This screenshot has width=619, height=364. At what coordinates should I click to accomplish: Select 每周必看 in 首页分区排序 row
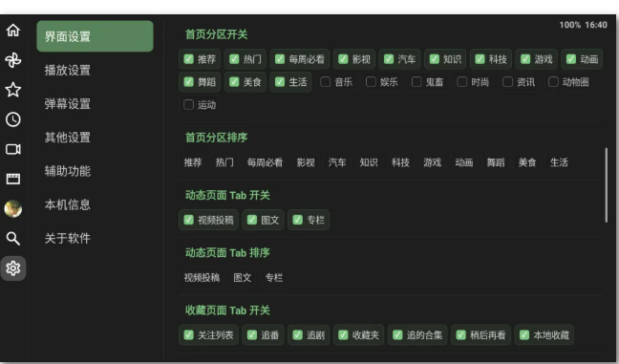(265, 162)
